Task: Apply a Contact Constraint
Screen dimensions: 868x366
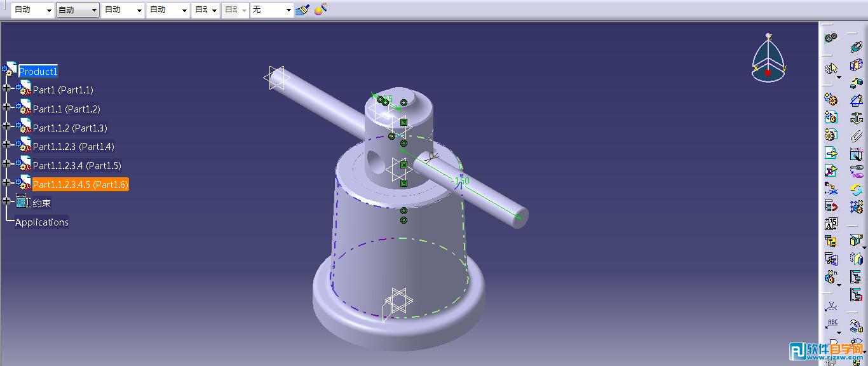Action: [856, 64]
